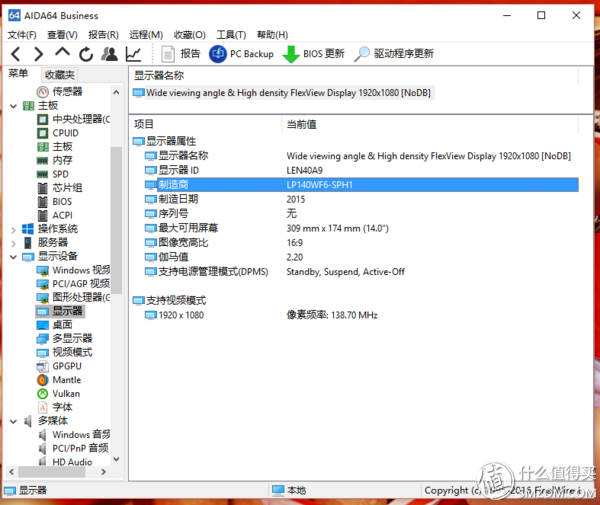Click the 当前值 column header
Viewport: 600px width, 505px height.
pos(302,124)
